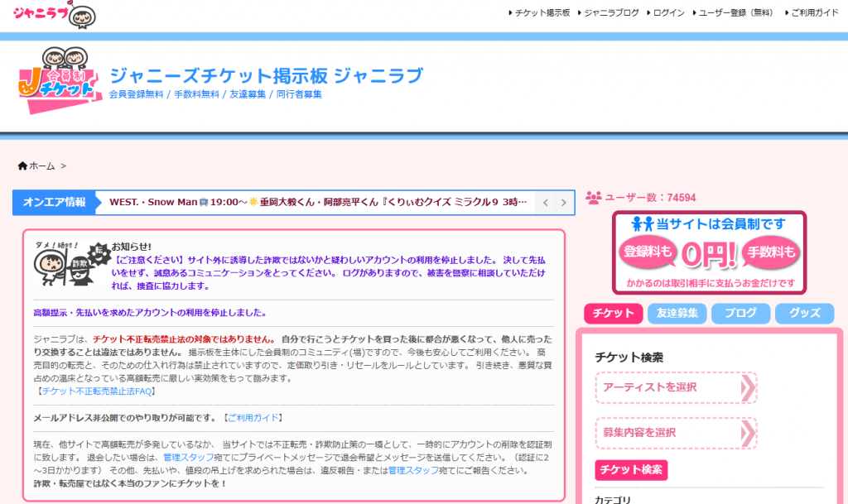Click the オンエア情報 label
This screenshot has height=504, width=848.
click(x=54, y=203)
